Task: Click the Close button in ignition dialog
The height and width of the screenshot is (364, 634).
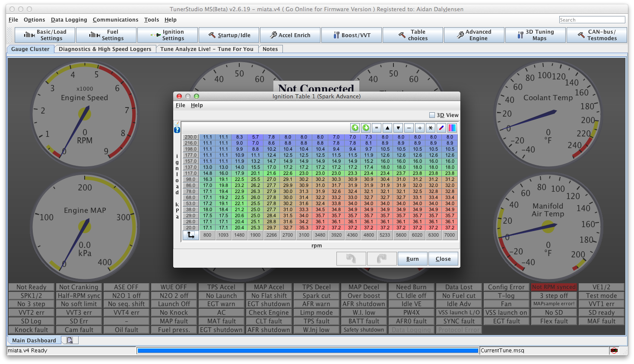Action: (x=443, y=259)
